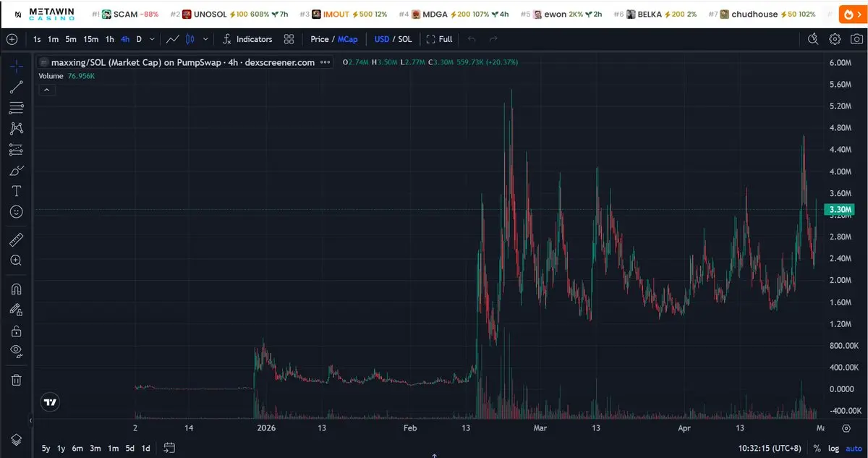
Task: Click the orange flame button
Action: click(x=853, y=14)
